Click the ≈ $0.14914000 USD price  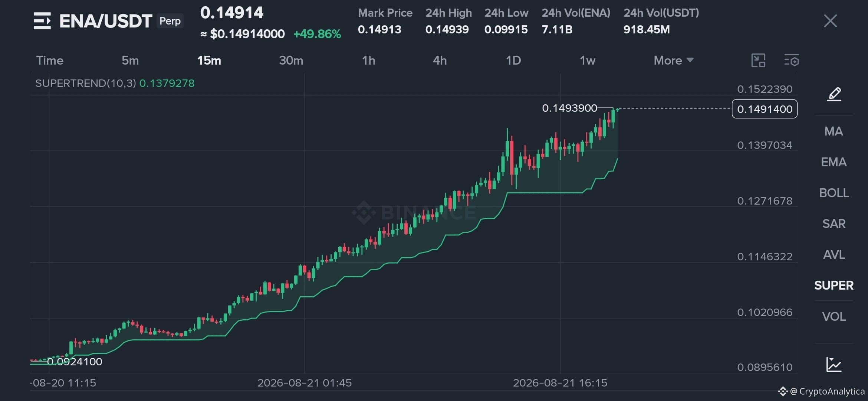click(x=243, y=34)
